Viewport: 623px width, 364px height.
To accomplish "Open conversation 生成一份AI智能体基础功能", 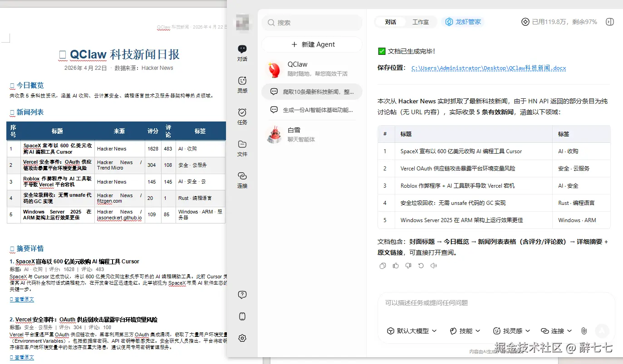I will coord(312,110).
